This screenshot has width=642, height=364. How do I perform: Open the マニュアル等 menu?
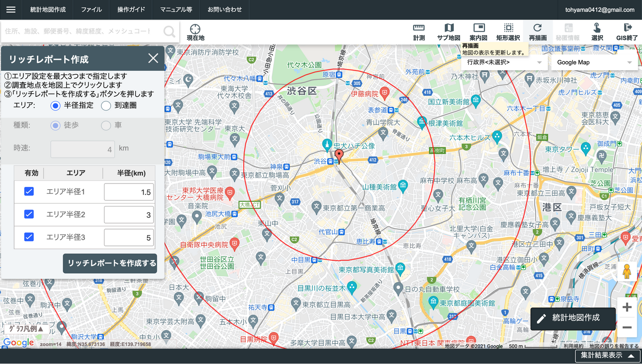[x=176, y=10]
